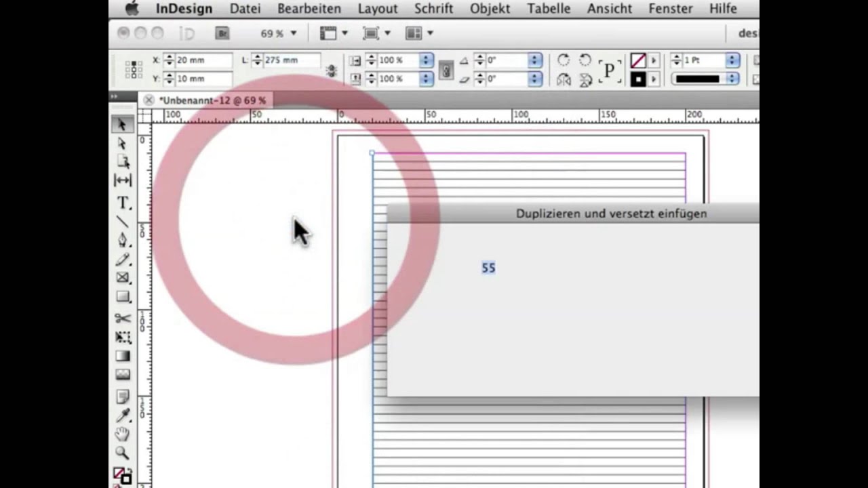Screen dimensions: 868x488
Task: Flip vertical icon in control panel
Action: coord(585,79)
